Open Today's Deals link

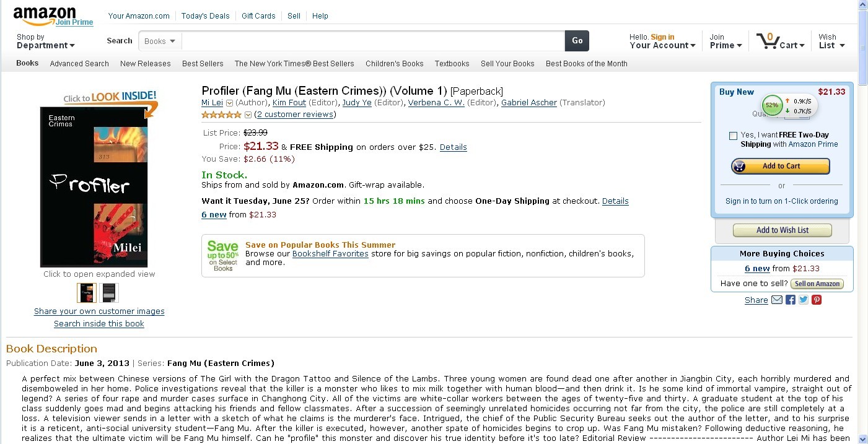click(x=205, y=16)
